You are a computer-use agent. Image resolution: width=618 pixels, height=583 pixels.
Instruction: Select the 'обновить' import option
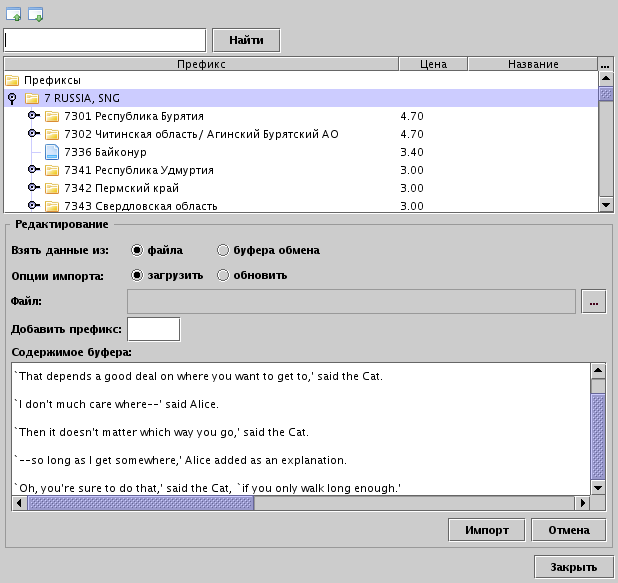point(223,275)
